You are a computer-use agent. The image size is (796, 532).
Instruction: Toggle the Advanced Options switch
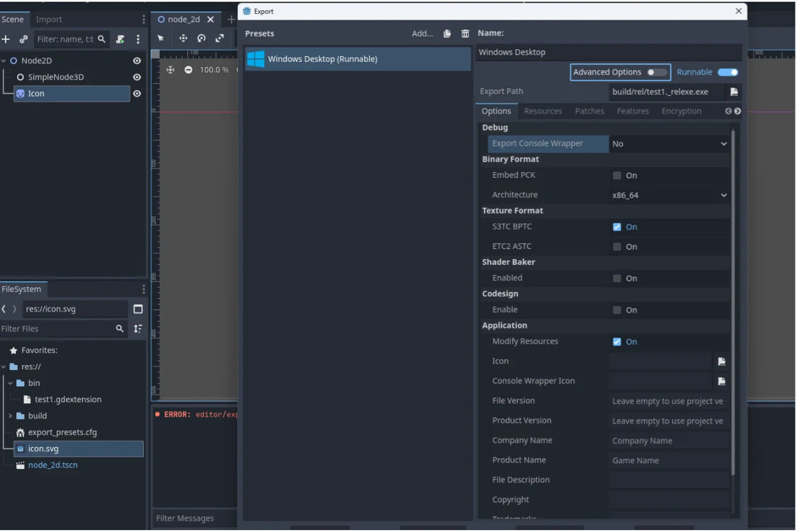[657, 72]
